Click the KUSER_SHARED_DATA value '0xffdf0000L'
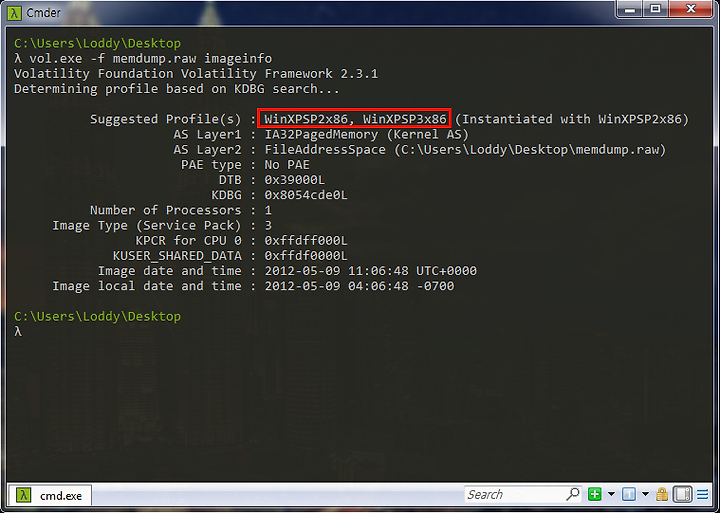720x513 pixels. [306, 256]
